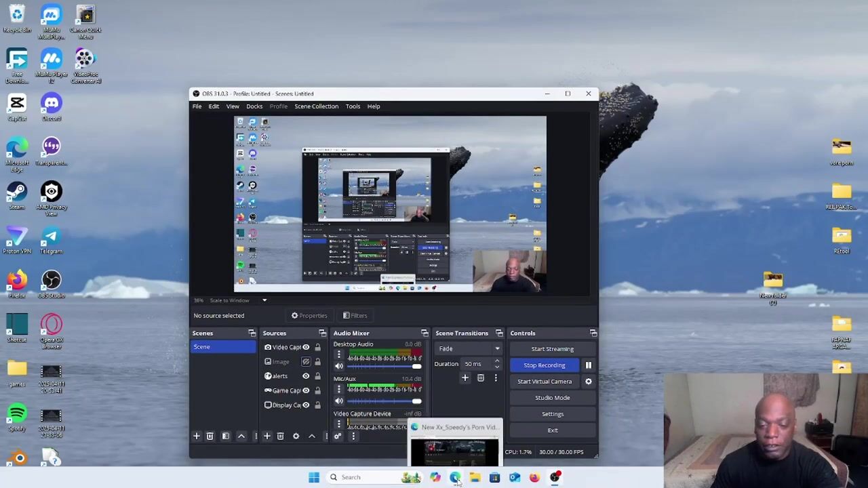Open Desktop Audio options three-dot menu

pos(339,354)
